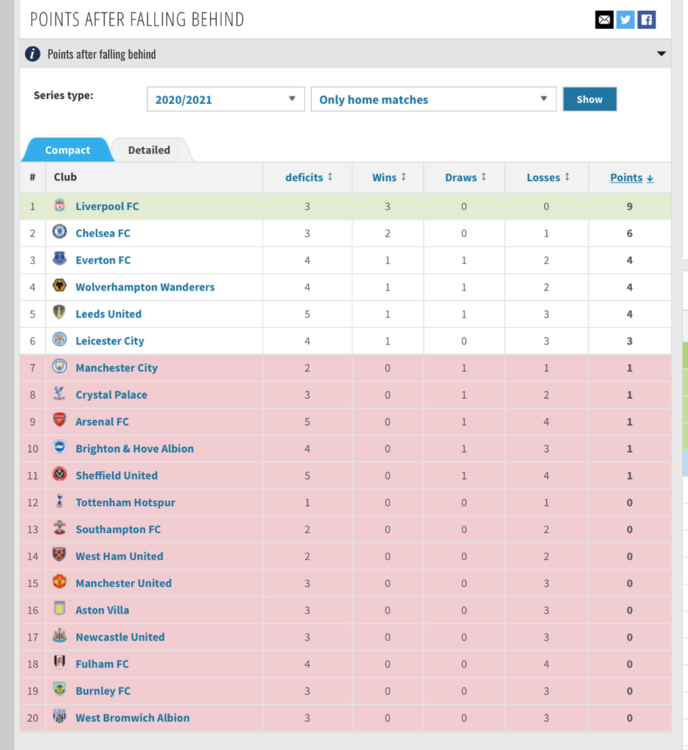Viewport: 688px width, 750px height.
Task: Click the Wolverhampton Wanderers wolf crest
Action: [59, 286]
